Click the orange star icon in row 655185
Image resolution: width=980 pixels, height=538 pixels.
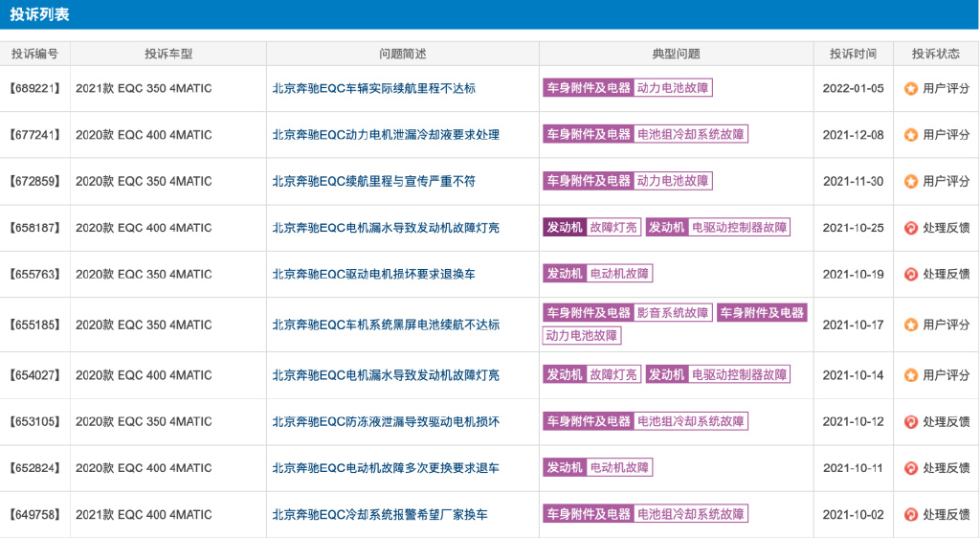click(911, 325)
